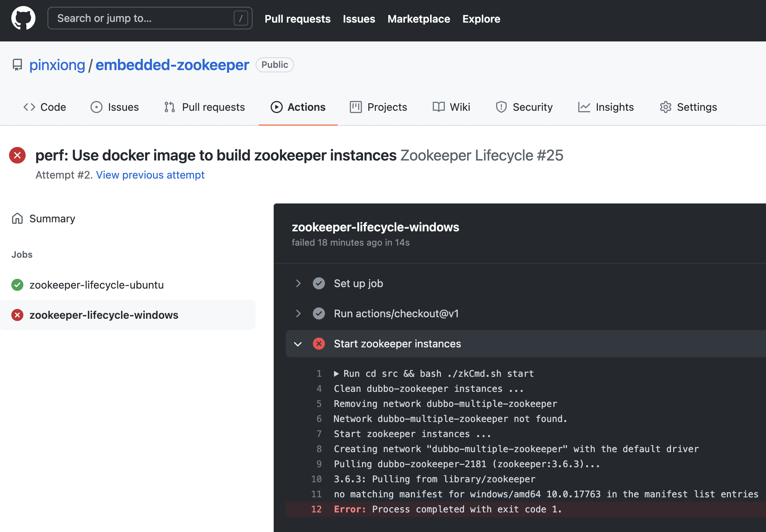The width and height of the screenshot is (766, 532).
Task: Open Marketplace in the top navigation
Action: click(x=419, y=19)
